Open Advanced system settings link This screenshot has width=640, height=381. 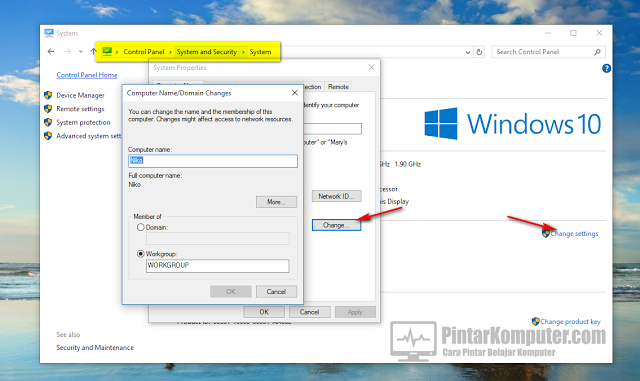tap(89, 136)
